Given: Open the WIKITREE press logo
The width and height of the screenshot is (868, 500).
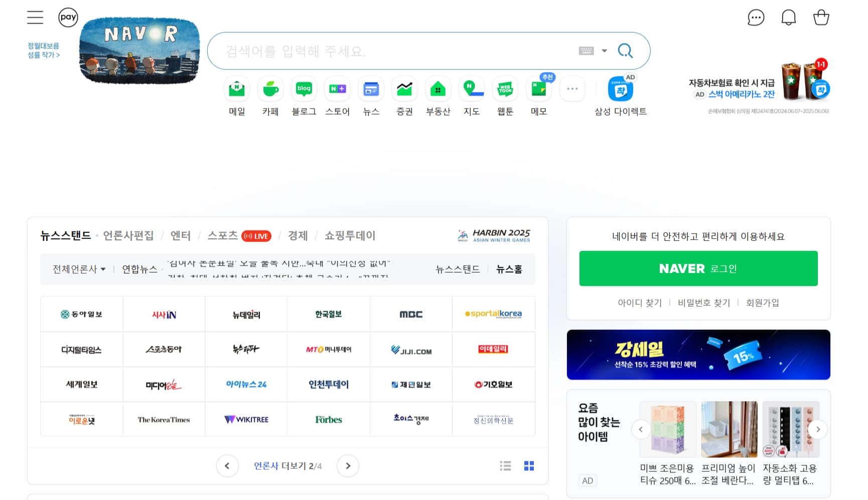Looking at the screenshot, I should tap(246, 420).
